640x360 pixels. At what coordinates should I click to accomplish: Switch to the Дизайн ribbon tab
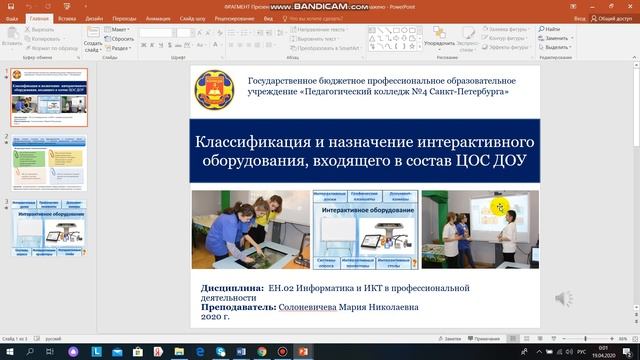coord(94,19)
